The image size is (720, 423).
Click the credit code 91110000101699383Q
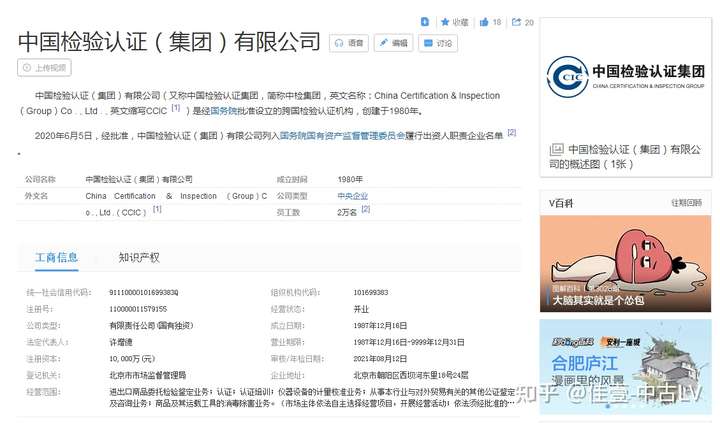pyautogui.click(x=144, y=293)
